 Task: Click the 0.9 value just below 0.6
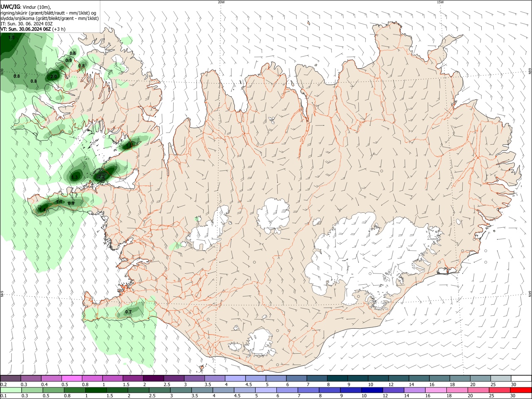(x=69, y=60)
